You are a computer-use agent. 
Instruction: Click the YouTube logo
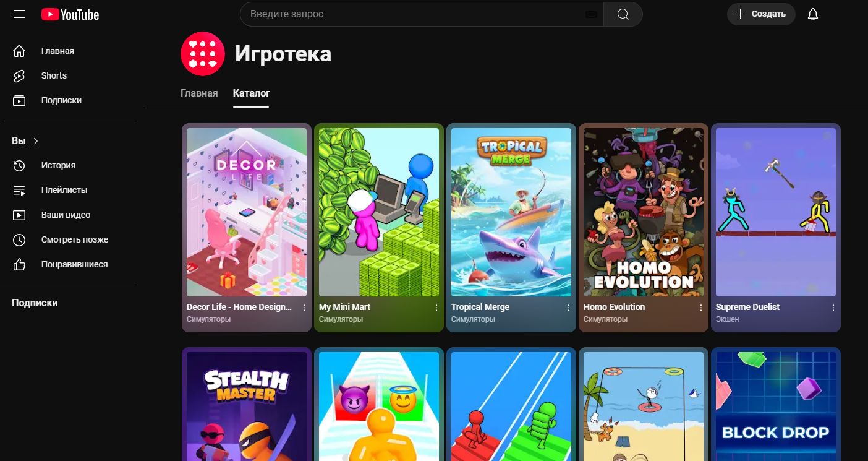(70, 14)
